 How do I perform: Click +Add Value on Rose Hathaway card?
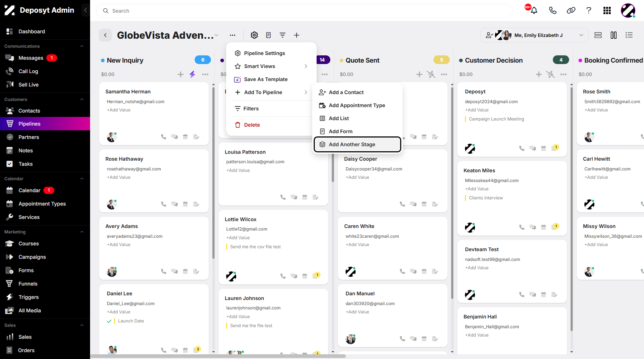119,177
